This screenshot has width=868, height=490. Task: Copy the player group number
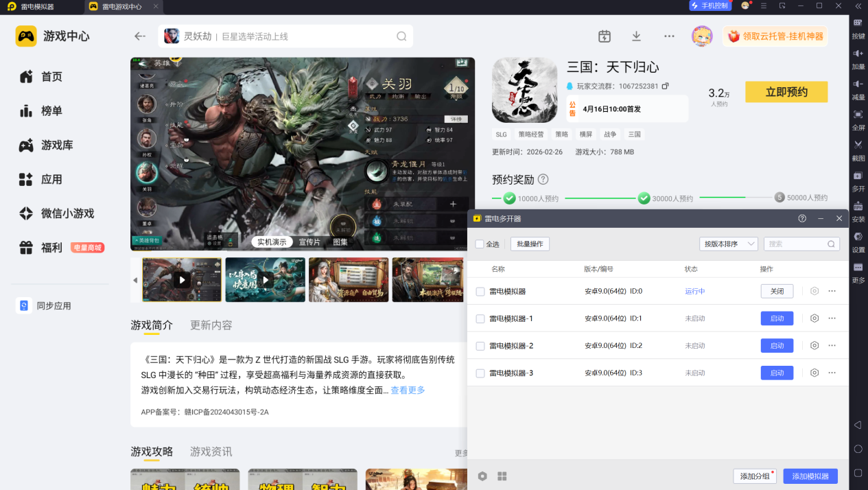tap(665, 86)
